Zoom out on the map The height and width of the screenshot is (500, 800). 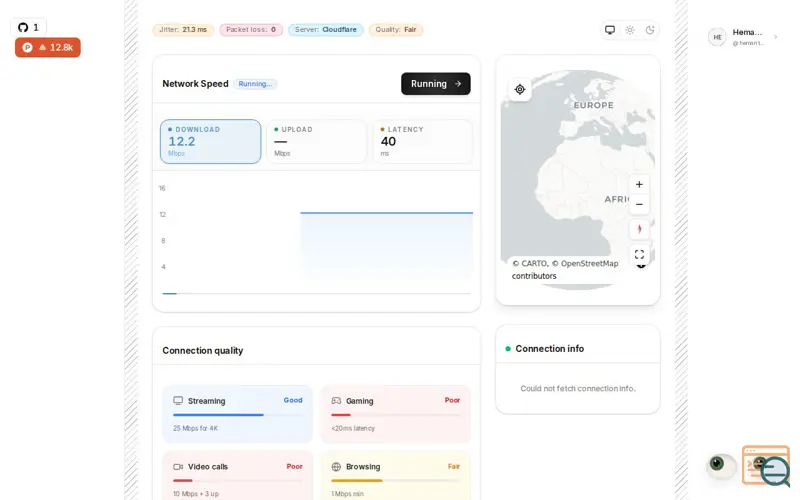pos(639,204)
